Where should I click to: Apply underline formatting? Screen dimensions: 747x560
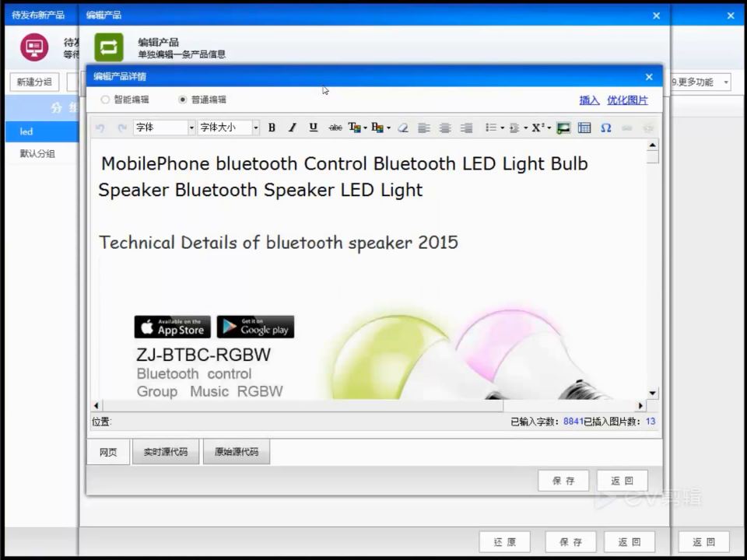[x=313, y=128]
